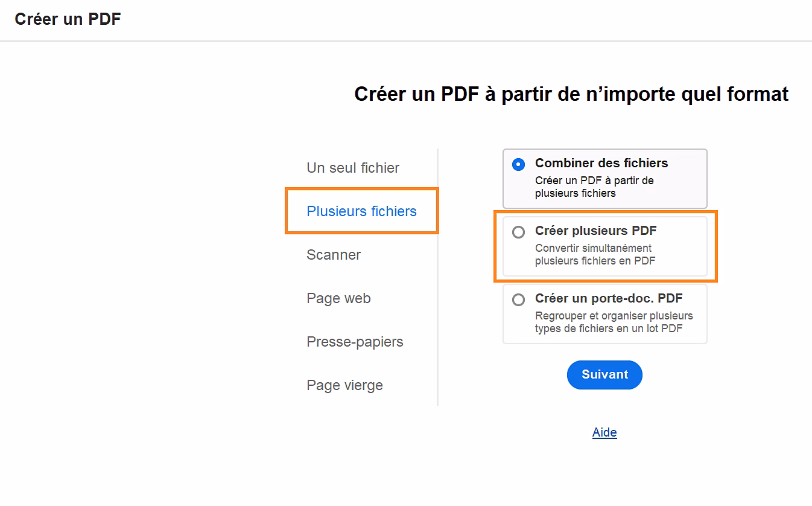
Task: Click the "Créer un PDF" page title
Action: click(68, 19)
